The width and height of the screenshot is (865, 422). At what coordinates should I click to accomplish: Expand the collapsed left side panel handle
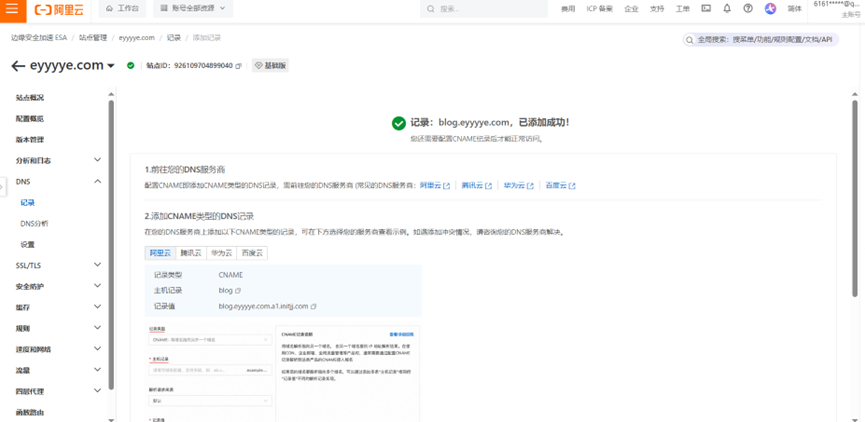(2, 187)
